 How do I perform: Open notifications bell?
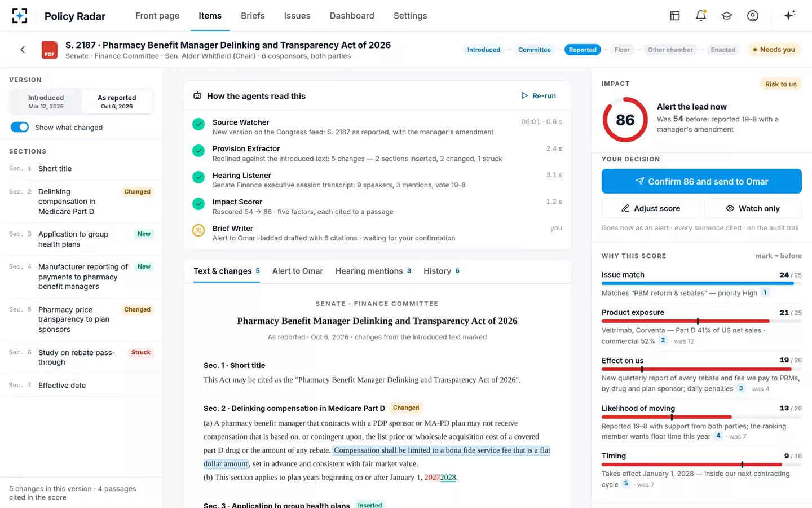(x=701, y=16)
